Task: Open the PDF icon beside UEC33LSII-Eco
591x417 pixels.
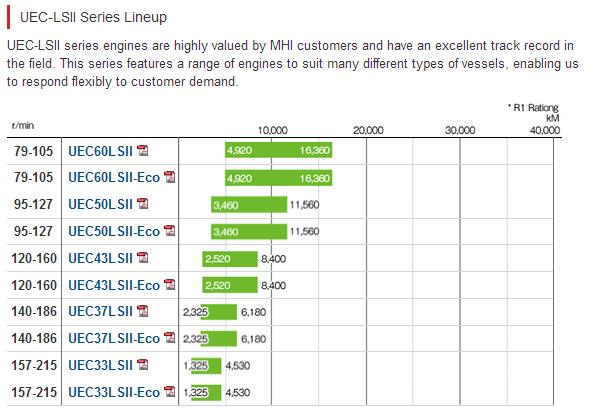Action: [170, 391]
